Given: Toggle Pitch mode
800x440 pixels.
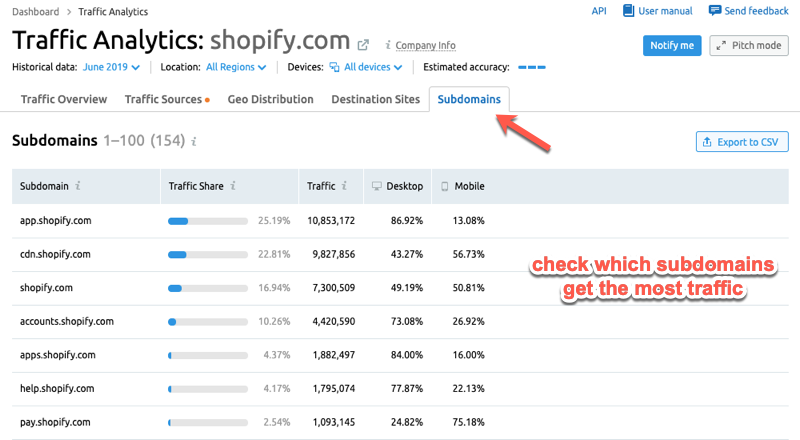Looking at the screenshot, I should tap(748, 46).
